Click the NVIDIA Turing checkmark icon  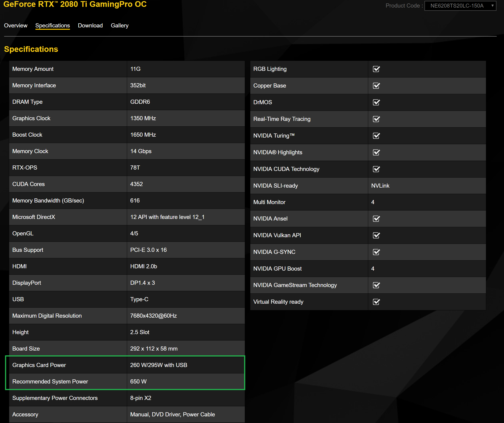(x=376, y=136)
